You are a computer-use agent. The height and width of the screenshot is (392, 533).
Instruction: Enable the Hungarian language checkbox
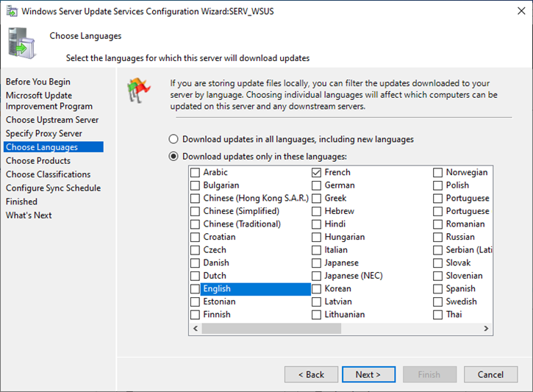(316, 237)
